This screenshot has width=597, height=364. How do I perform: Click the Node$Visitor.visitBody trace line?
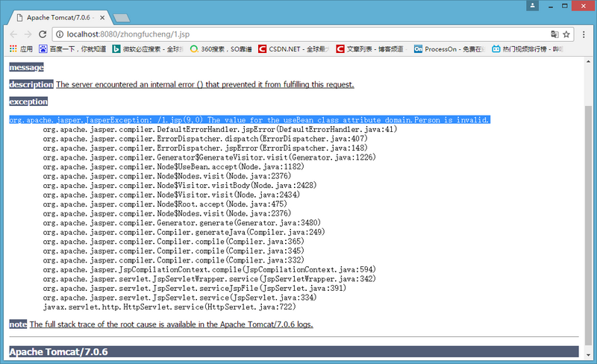[x=180, y=186]
